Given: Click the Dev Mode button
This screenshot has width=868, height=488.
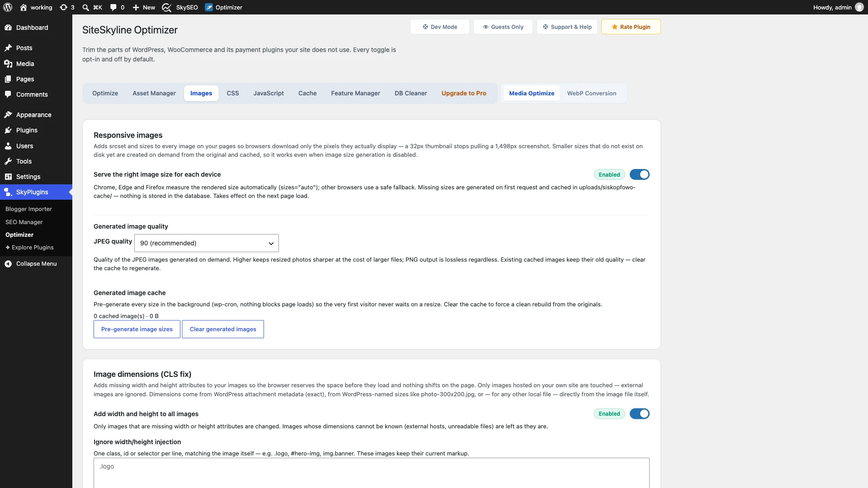Looking at the screenshot, I should (439, 27).
